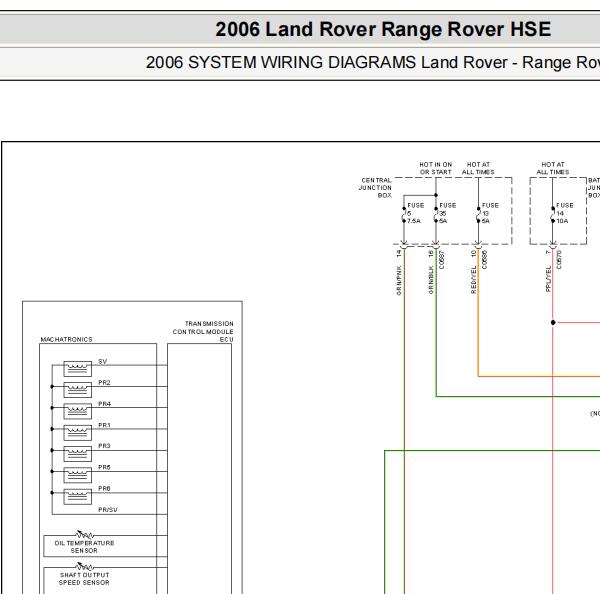Select "TRANSMISSION CONTROL MODULE ECU" label
The image size is (600, 594).
point(203,331)
